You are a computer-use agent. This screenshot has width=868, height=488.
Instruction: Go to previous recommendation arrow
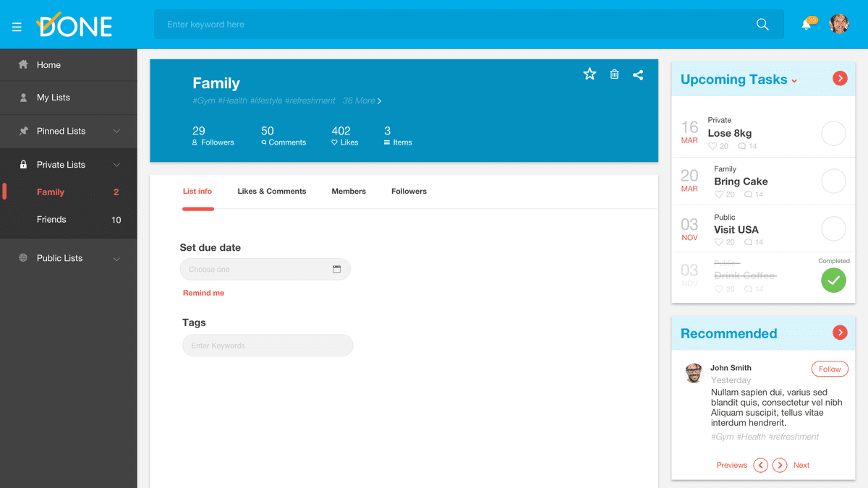[x=760, y=465]
